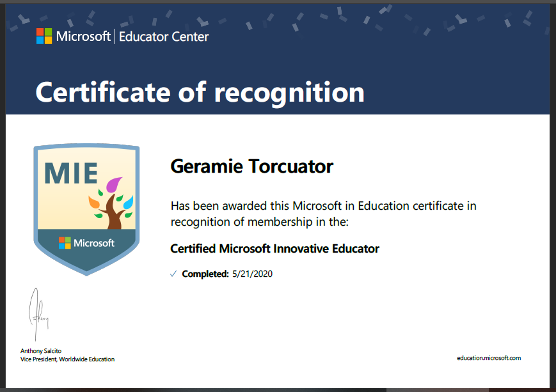Expand the Certified Microsoft Innovative Educator line
This screenshot has height=392, width=556.
(274, 248)
